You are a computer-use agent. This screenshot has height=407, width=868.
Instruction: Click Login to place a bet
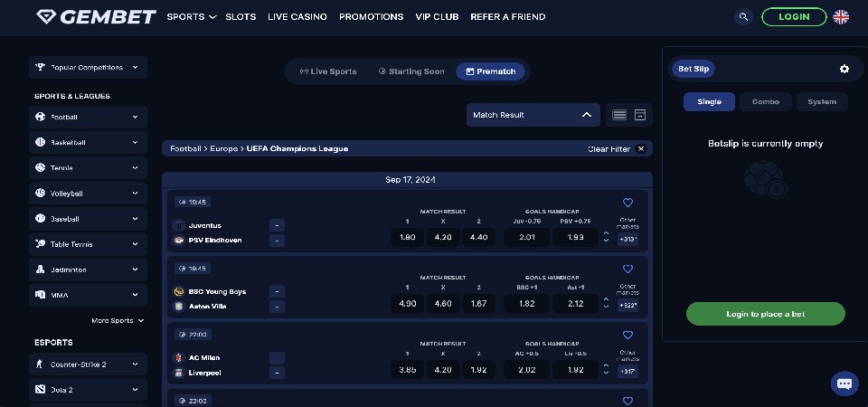pos(766,314)
